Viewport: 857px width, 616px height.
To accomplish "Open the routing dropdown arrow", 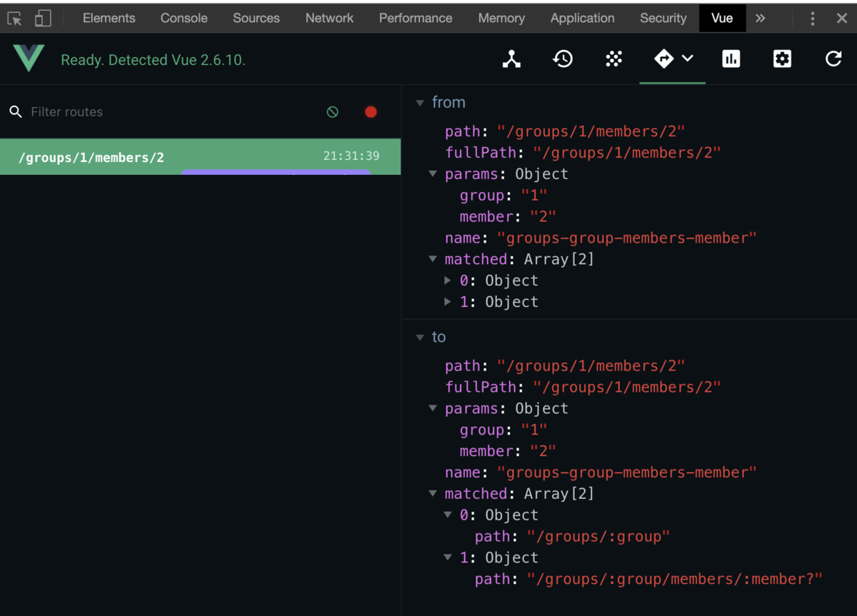I will click(687, 59).
